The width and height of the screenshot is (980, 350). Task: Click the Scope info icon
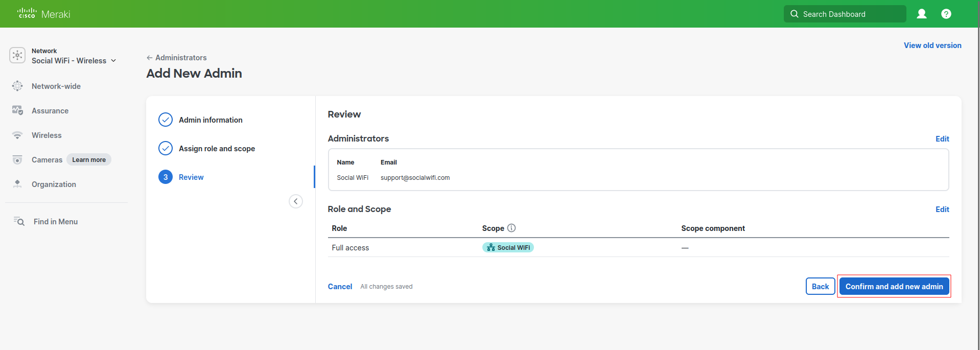click(511, 228)
